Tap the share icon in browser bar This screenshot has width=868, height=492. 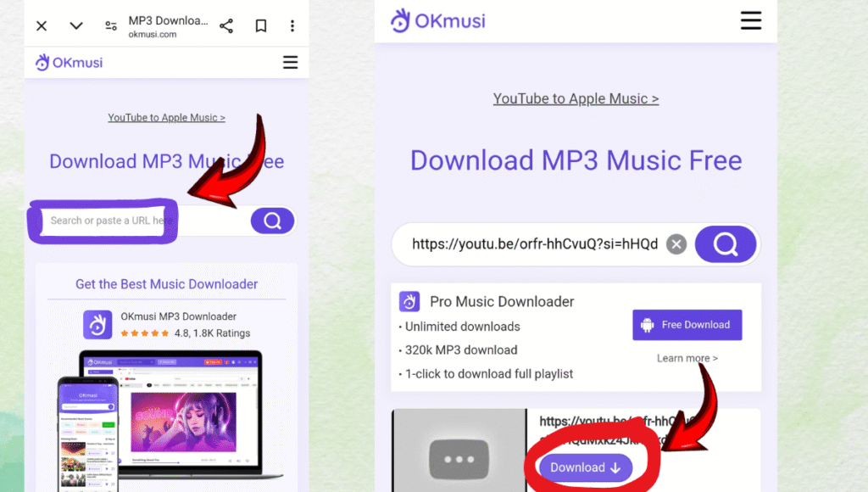pos(226,26)
